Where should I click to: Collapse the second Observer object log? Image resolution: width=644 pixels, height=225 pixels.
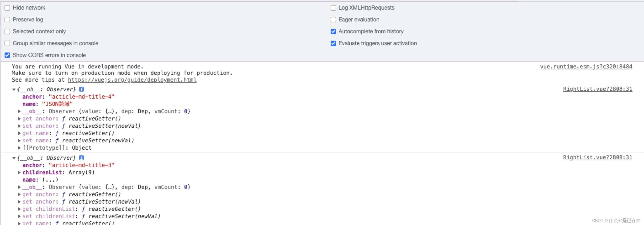pyautogui.click(x=14, y=158)
